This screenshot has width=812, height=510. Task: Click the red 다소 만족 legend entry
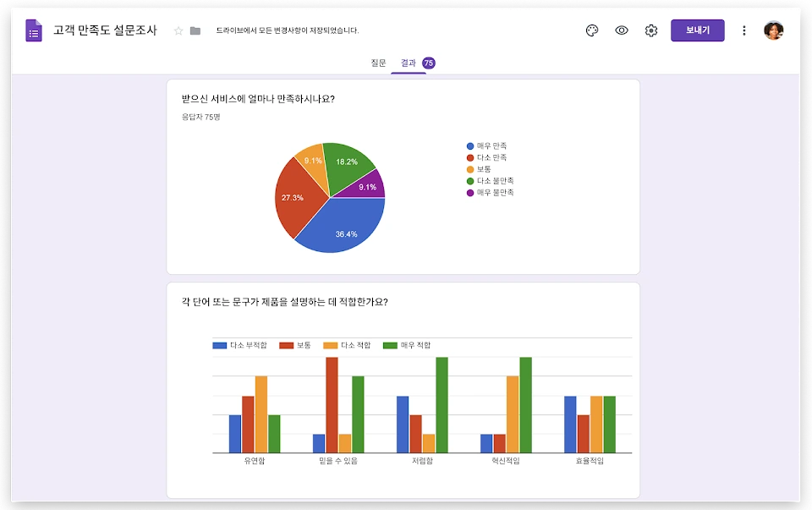(x=487, y=157)
